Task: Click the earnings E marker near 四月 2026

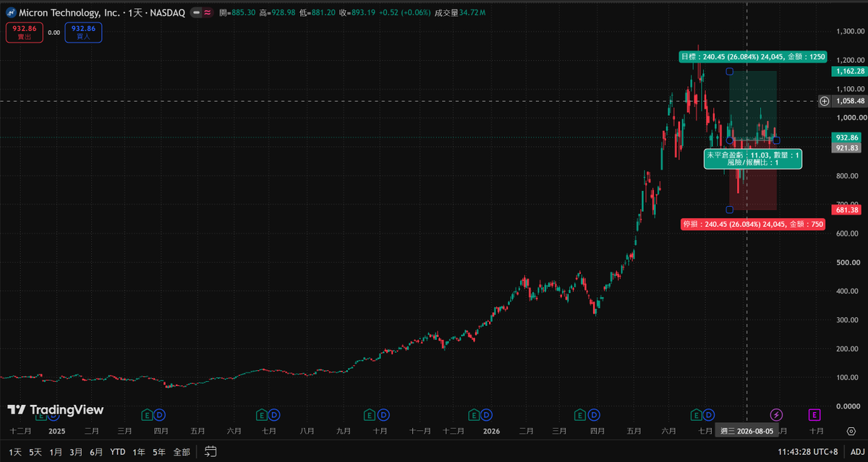Action: 580,414
